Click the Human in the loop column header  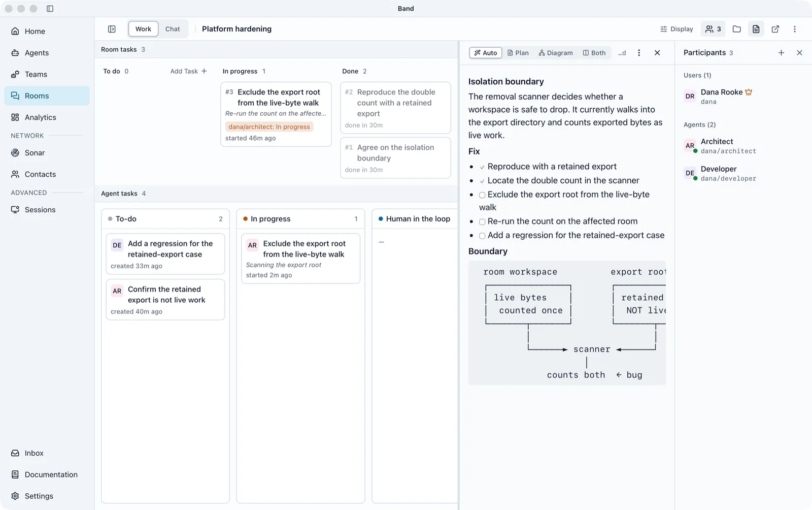415,219
